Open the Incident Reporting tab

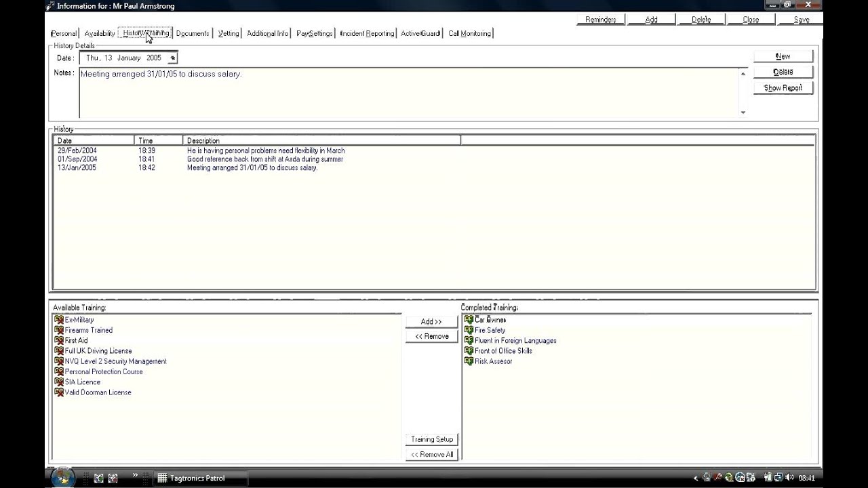tap(367, 33)
